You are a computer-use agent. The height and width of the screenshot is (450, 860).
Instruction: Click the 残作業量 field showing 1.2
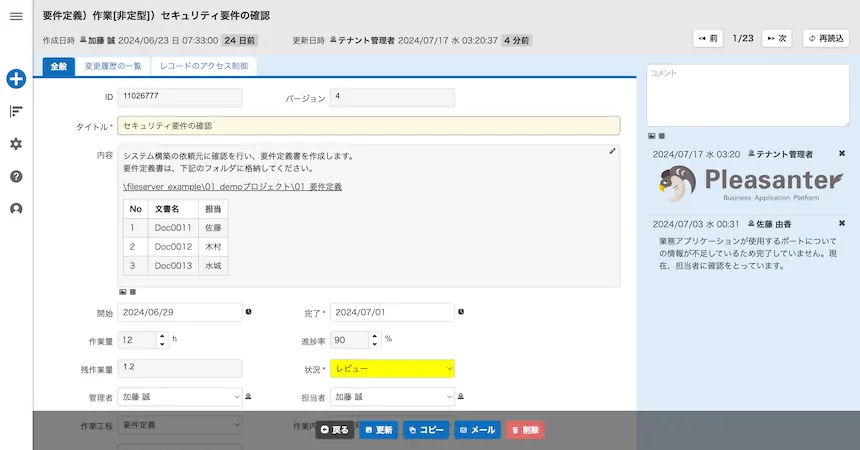point(180,368)
